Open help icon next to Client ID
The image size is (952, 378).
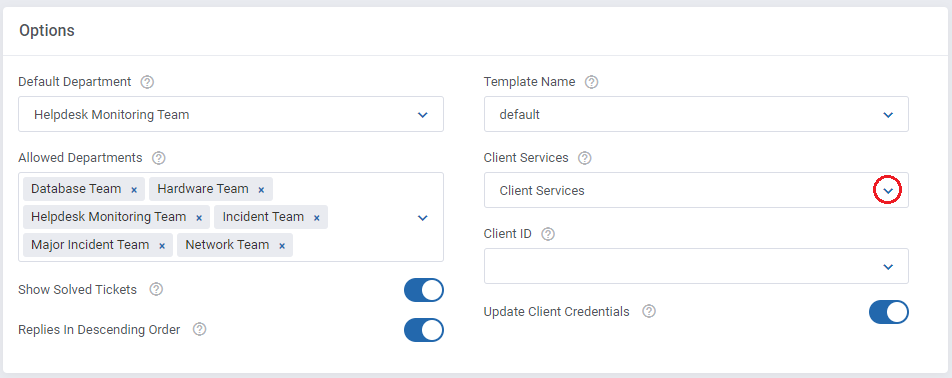548,234
